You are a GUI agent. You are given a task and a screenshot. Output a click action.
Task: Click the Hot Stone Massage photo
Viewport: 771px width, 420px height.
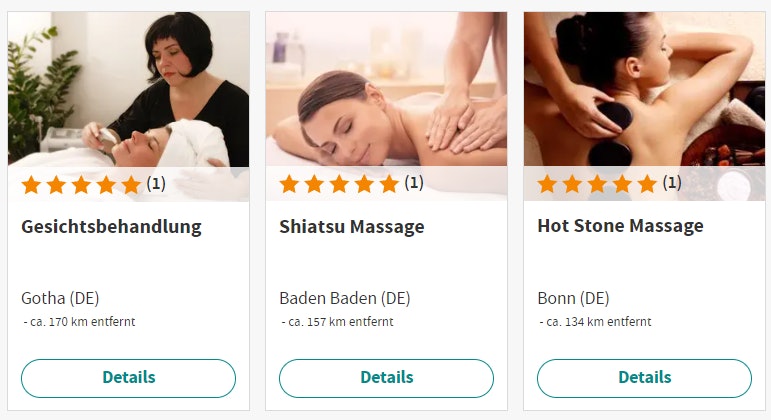point(644,106)
